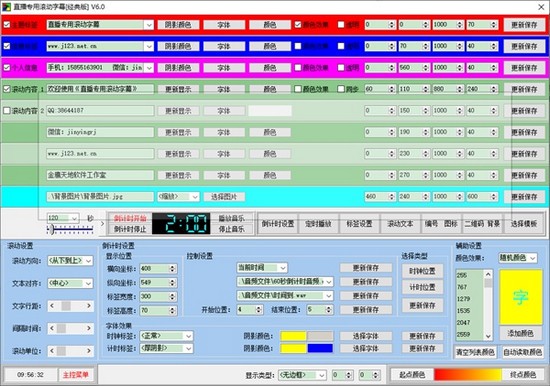Uncheck 颜色效果 in the red row

(x=298, y=25)
